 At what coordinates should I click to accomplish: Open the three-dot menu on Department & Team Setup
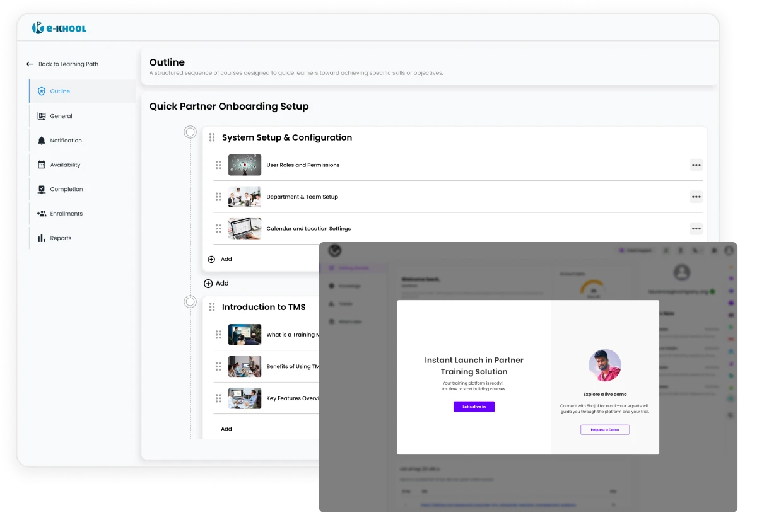point(696,197)
